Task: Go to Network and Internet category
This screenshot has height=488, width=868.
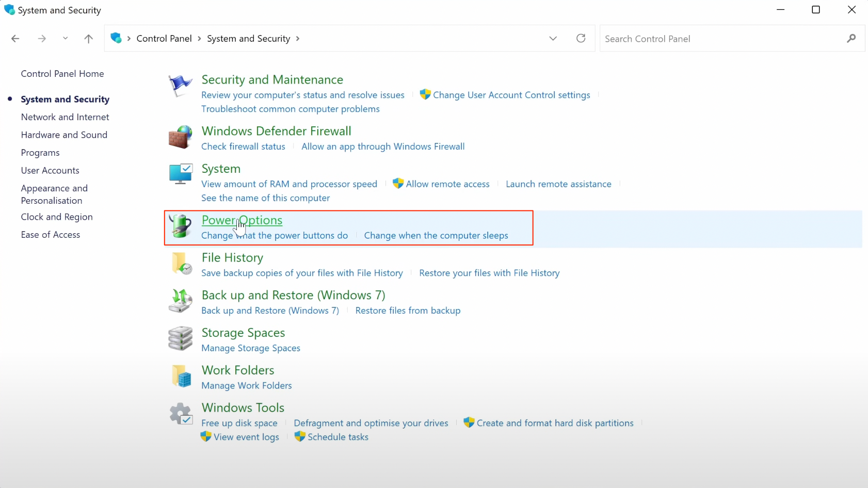Action: (x=65, y=117)
